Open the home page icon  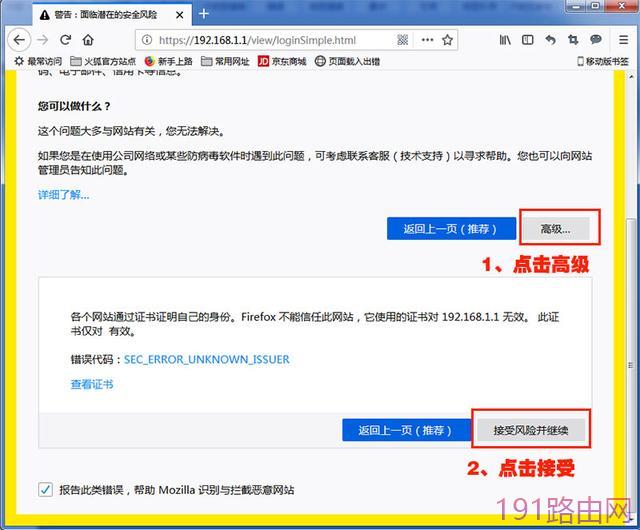click(x=88, y=40)
